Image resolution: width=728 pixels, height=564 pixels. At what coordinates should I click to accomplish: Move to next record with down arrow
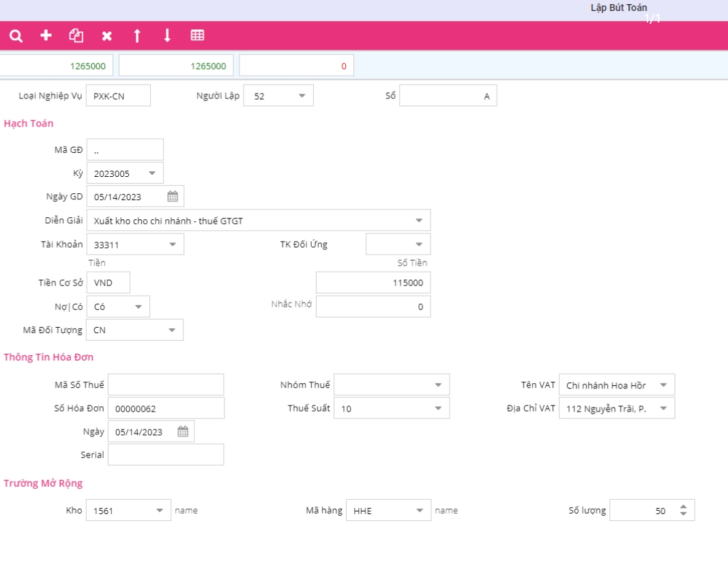pyautogui.click(x=167, y=36)
